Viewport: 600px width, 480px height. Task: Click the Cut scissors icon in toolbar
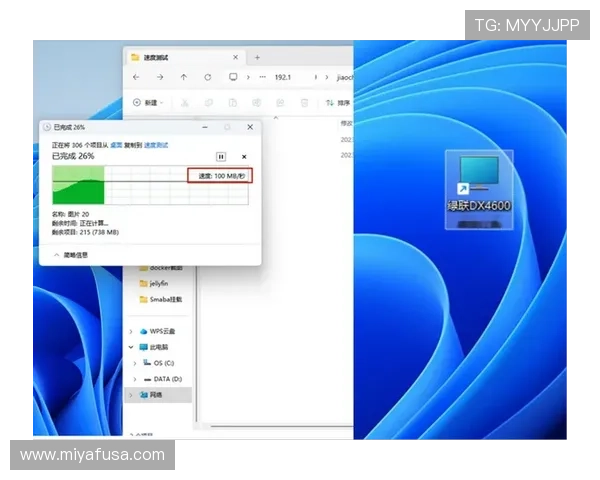click(184, 102)
